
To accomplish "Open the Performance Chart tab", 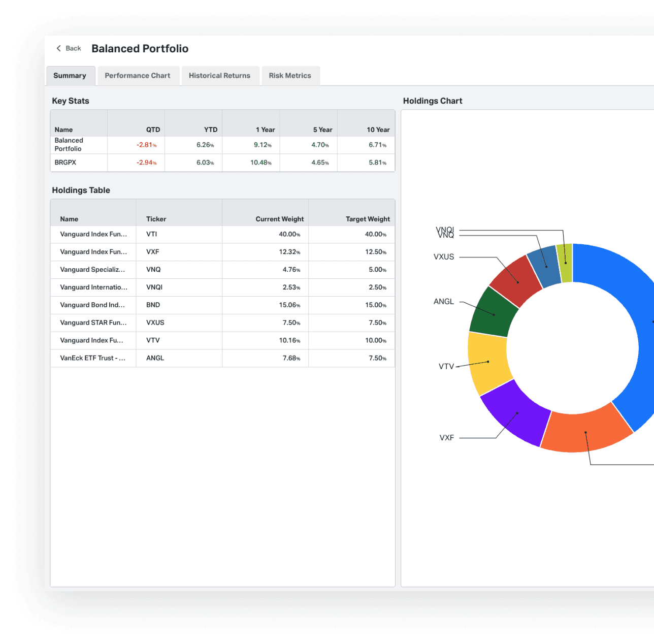I will pos(138,76).
